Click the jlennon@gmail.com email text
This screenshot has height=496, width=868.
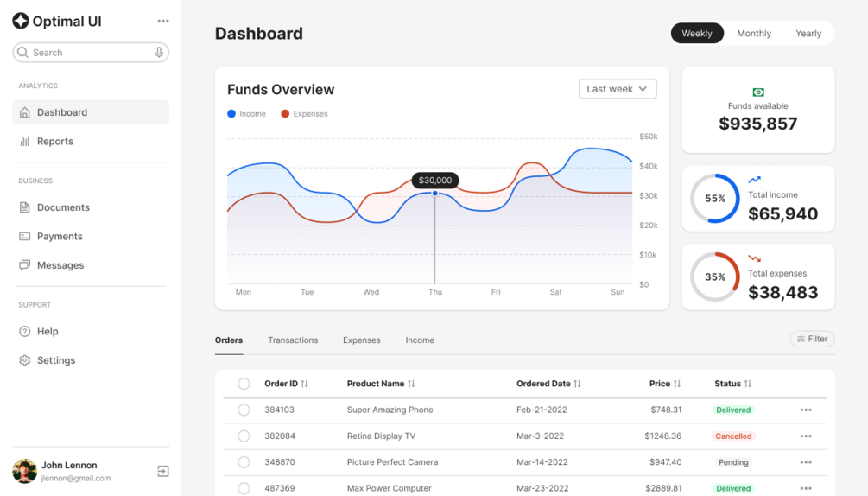[x=76, y=479]
